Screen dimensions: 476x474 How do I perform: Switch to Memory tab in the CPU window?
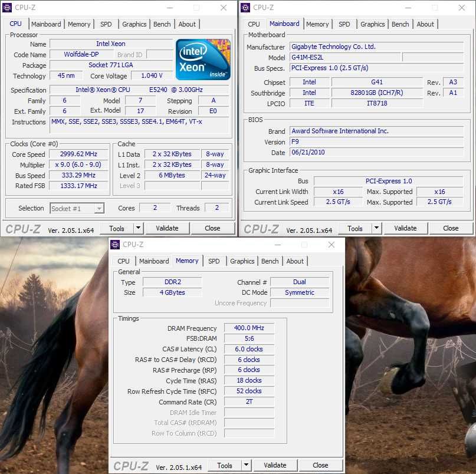pos(79,24)
